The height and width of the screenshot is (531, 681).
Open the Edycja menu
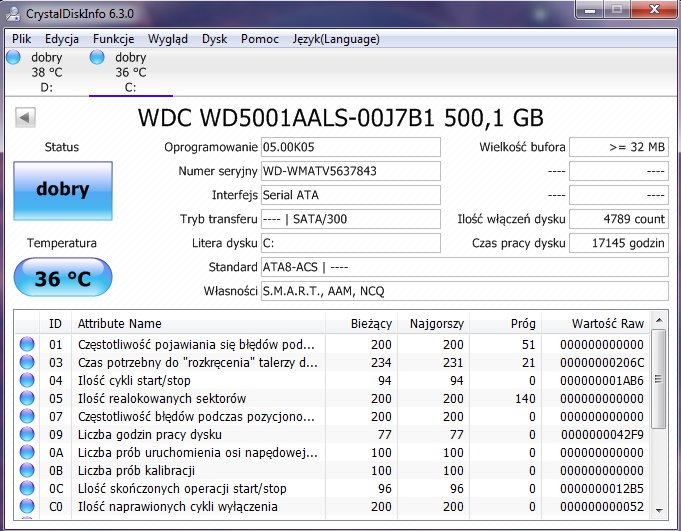[62, 39]
